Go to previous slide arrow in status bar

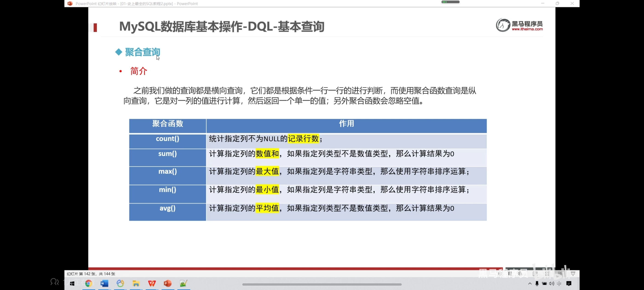click(x=500, y=274)
